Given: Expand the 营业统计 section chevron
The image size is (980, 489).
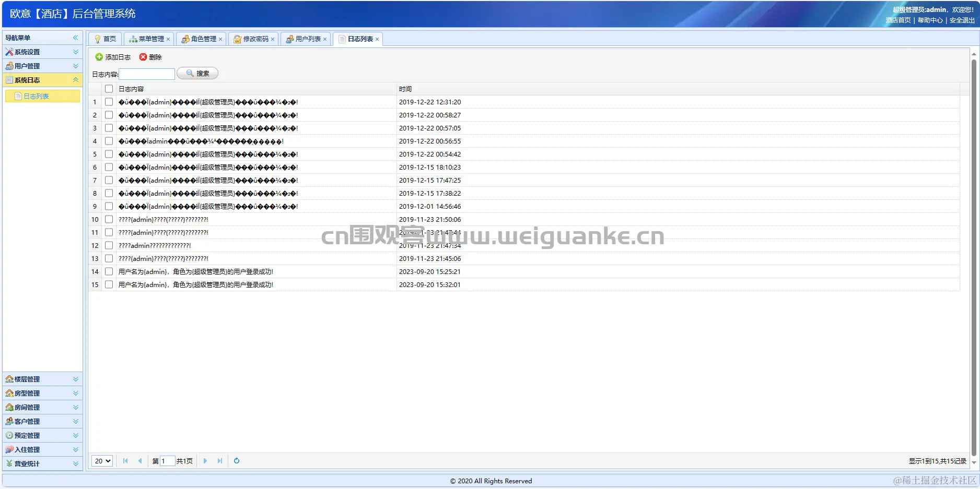Looking at the screenshot, I should tap(76, 463).
